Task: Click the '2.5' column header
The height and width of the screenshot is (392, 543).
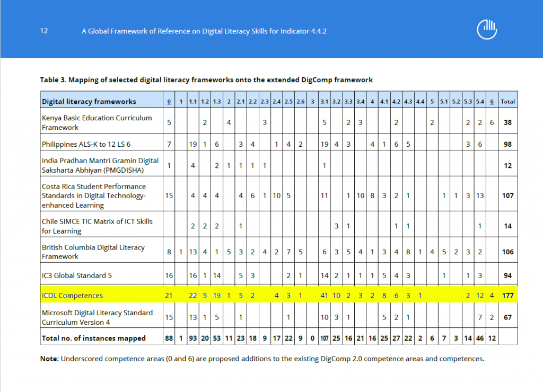Action: 288,102
